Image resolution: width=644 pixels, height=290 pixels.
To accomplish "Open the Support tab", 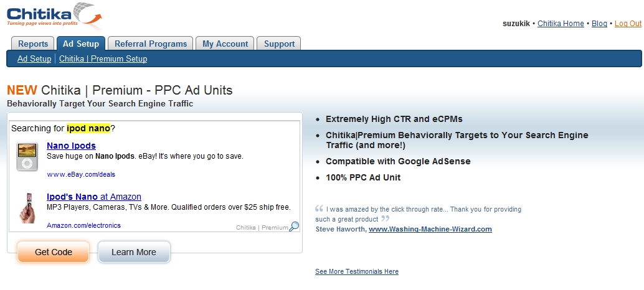I will coord(279,44).
